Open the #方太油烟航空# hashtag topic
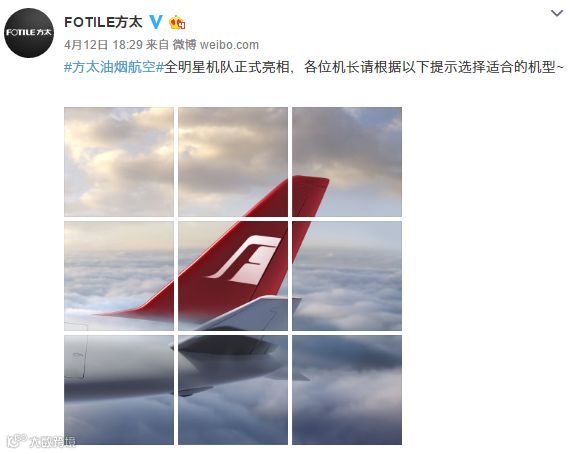 (114, 67)
